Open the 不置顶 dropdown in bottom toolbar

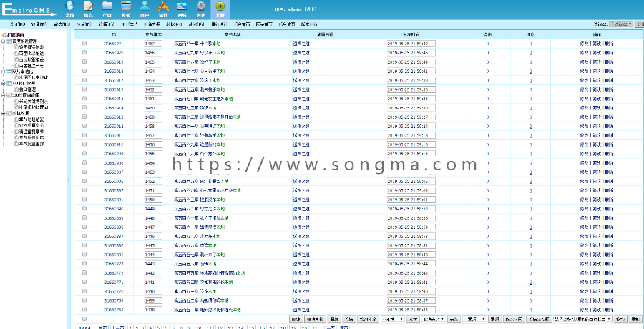(x=474, y=319)
